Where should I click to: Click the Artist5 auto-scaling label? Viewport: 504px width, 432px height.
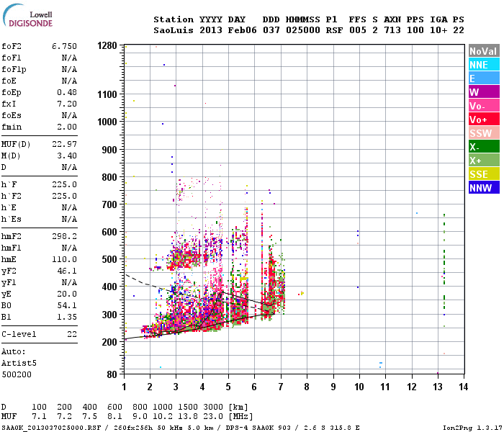coord(19,363)
